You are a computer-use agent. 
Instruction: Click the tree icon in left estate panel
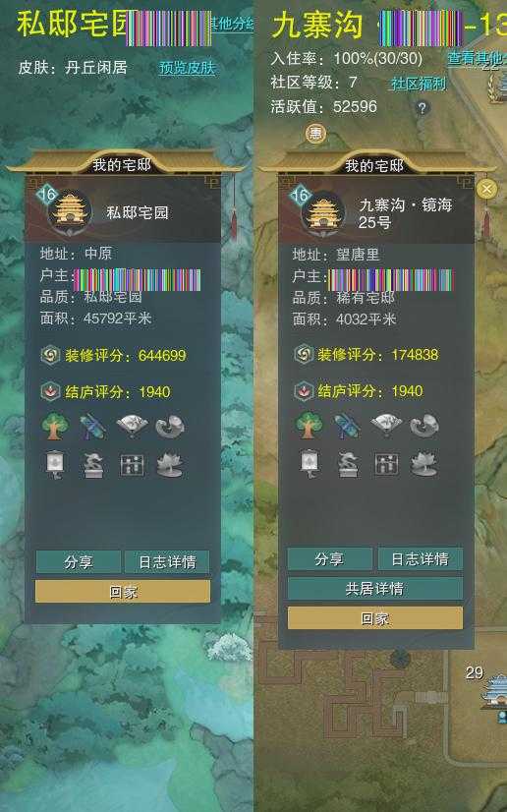coord(55,427)
